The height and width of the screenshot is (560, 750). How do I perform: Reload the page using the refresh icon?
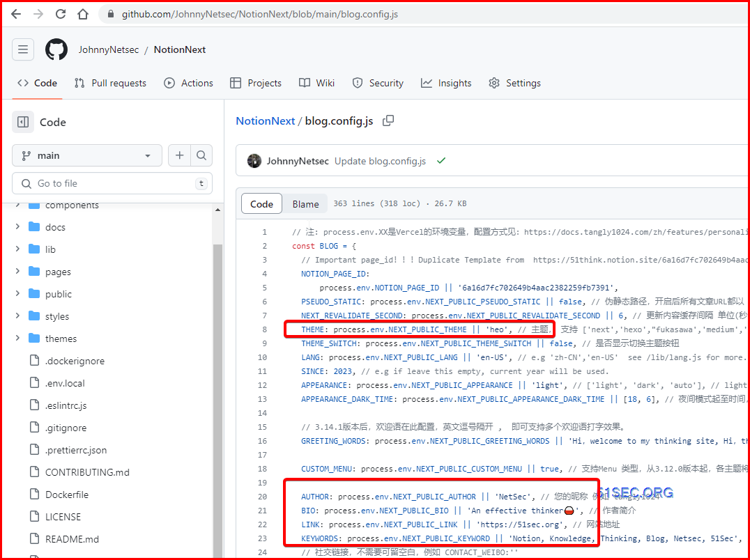click(x=60, y=14)
